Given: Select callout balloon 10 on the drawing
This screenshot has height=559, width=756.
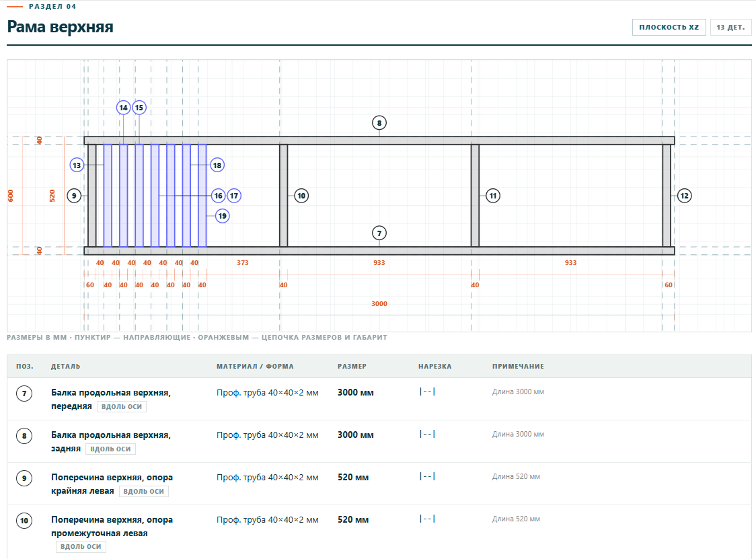Looking at the screenshot, I should click(x=301, y=196).
